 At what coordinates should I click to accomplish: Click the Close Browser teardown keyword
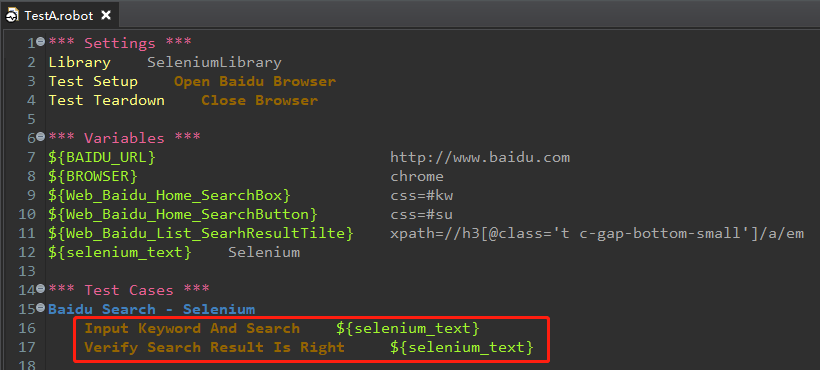coord(259,100)
